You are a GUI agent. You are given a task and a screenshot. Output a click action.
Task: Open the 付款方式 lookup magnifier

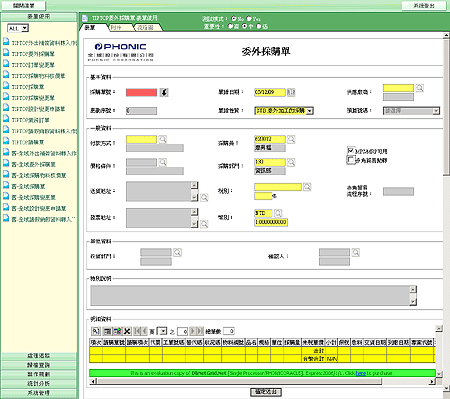click(163, 139)
